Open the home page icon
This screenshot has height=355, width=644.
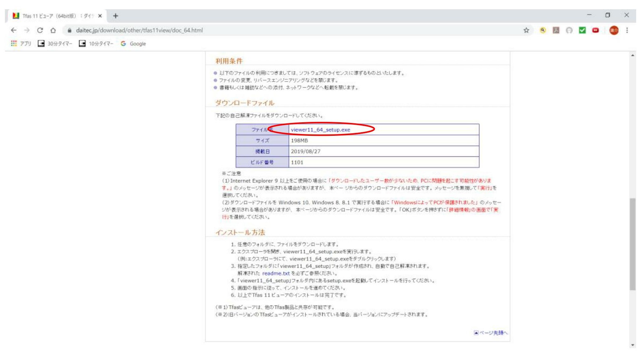pyautogui.click(x=53, y=30)
